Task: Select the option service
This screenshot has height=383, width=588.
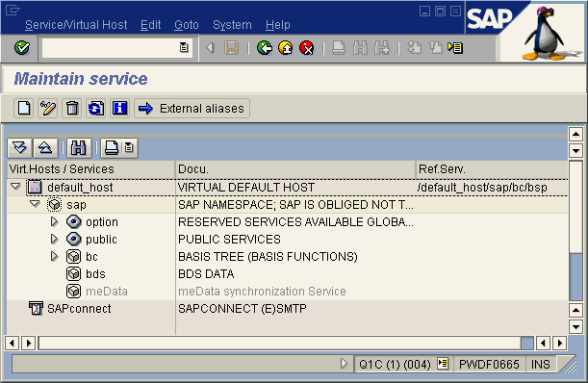Action: coord(102,222)
